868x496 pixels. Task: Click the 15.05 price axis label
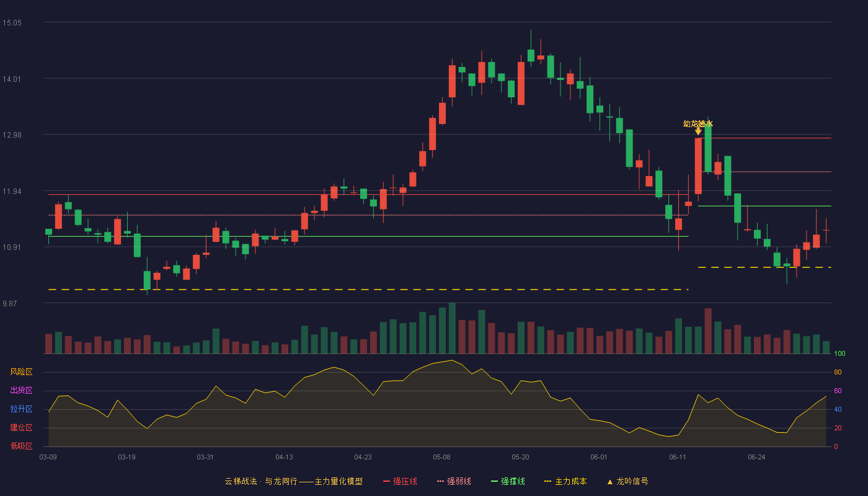[12, 23]
